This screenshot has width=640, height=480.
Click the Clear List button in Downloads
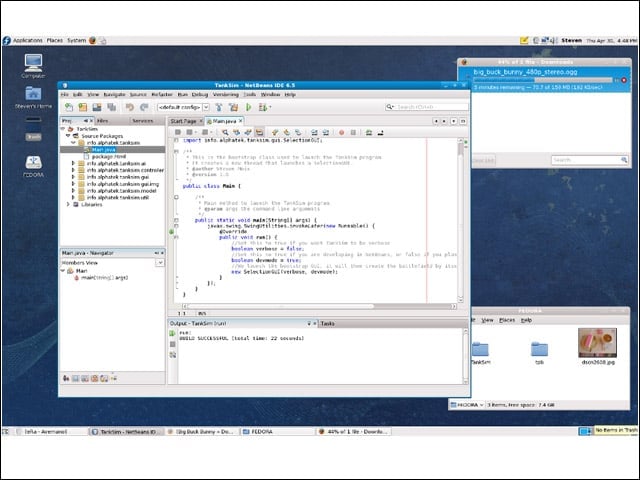coord(483,160)
